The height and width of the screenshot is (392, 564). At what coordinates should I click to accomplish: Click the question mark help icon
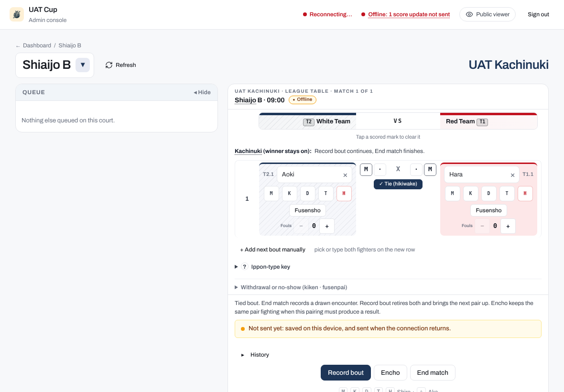(x=245, y=267)
